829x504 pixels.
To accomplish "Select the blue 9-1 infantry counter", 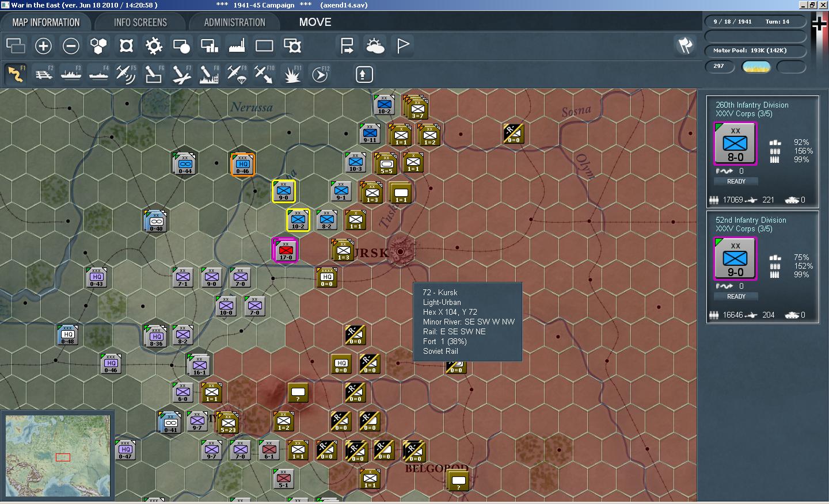I will click(341, 192).
